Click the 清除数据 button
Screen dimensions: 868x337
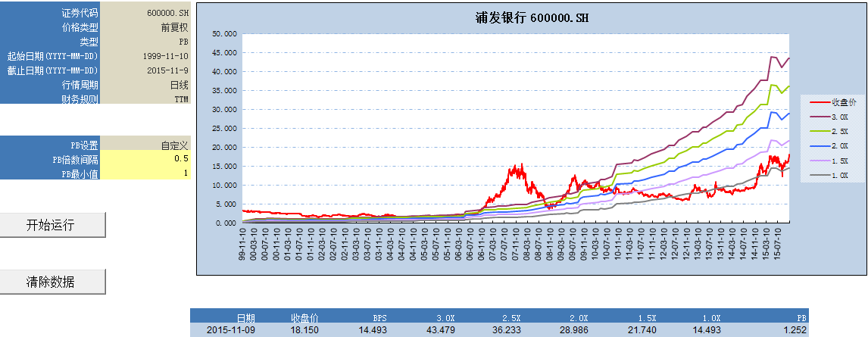[52, 282]
